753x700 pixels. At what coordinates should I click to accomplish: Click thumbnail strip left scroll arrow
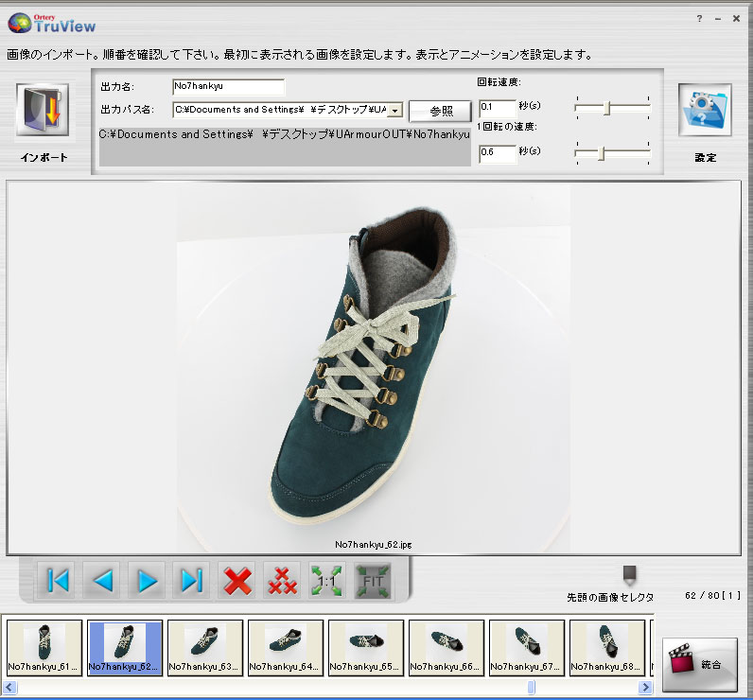[9, 688]
